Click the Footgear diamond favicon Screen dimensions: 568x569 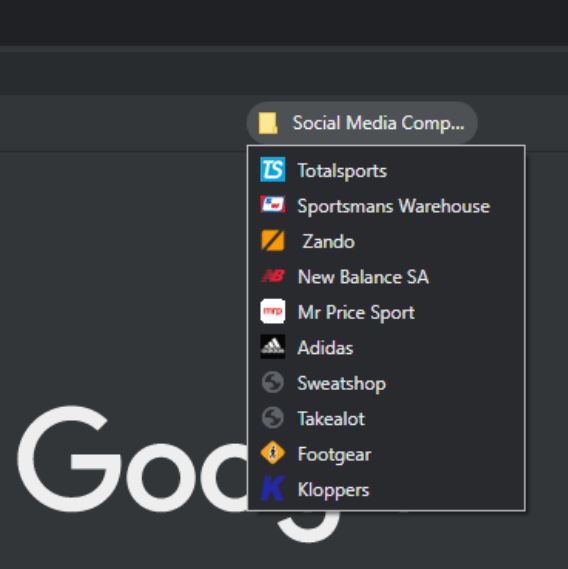pyautogui.click(x=273, y=453)
